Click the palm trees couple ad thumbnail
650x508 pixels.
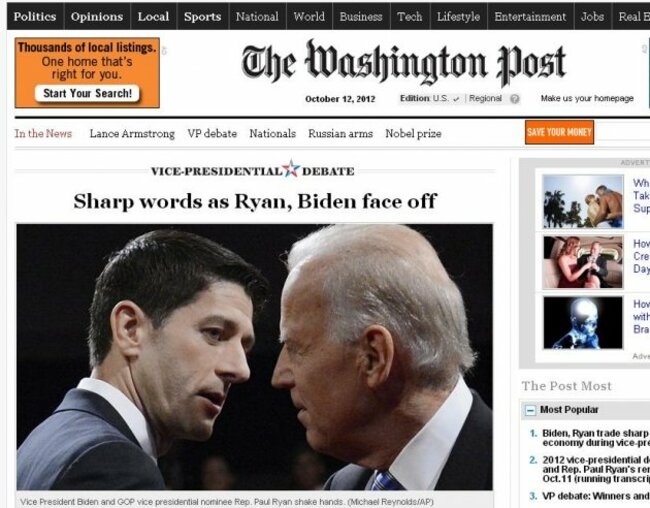[583, 202]
